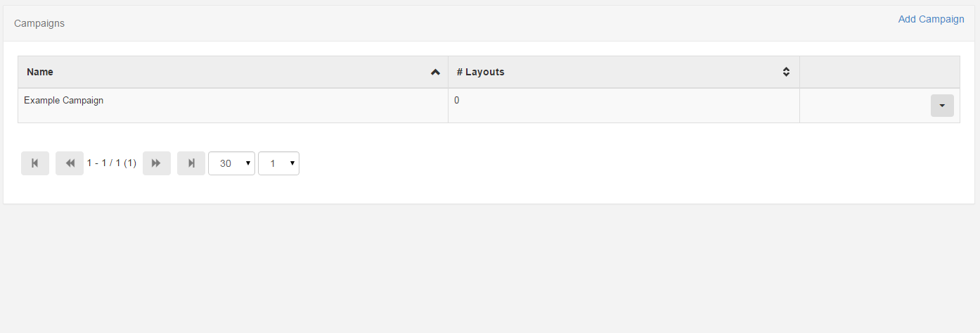
Task: Open the page size dropdown showing 30
Action: click(x=231, y=163)
